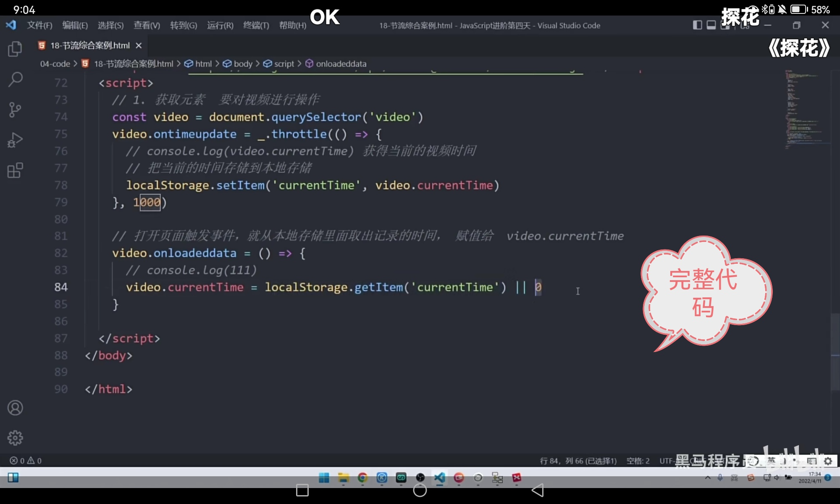Toggle the primary side bar layout icon

tap(697, 25)
